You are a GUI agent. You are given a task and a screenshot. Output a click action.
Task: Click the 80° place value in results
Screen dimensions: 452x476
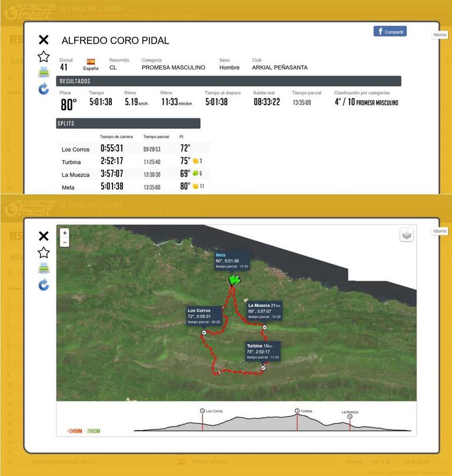[x=69, y=104]
